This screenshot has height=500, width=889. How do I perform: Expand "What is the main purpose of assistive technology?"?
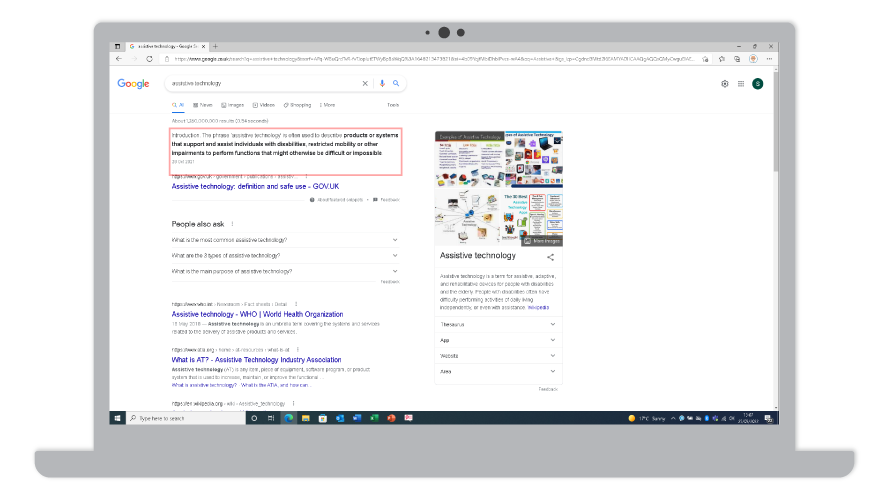(x=395, y=271)
